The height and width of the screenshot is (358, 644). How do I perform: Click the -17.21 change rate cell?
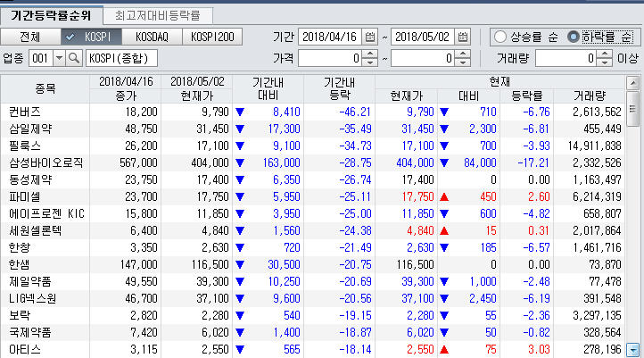tap(533, 162)
